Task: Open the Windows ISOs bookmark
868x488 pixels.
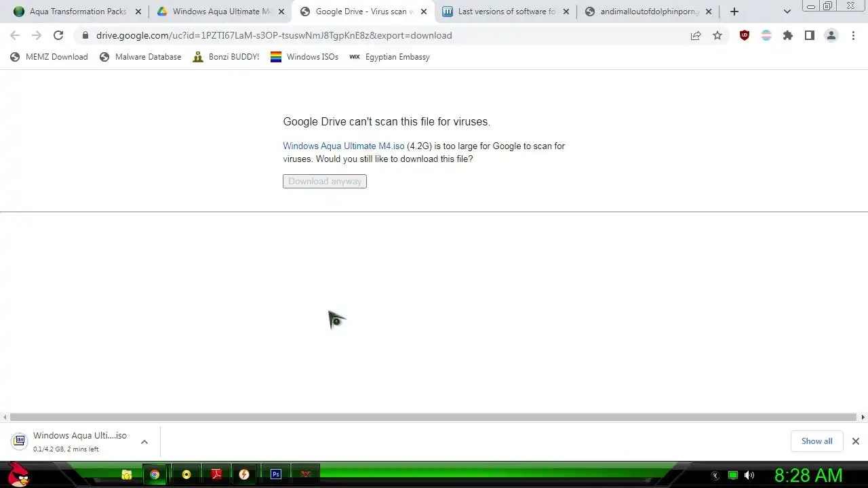Action: pyautogui.click(x=304, y=57)
